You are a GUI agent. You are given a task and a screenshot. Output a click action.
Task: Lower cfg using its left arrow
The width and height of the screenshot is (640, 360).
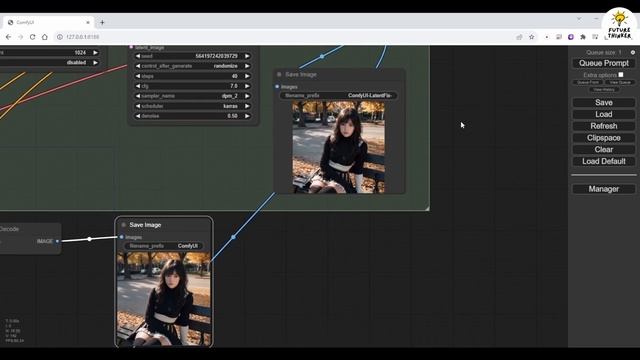click(138, 86)
